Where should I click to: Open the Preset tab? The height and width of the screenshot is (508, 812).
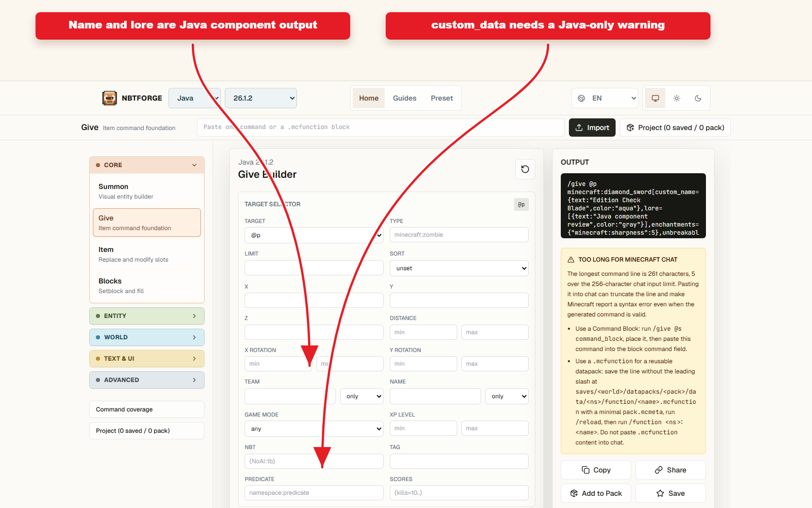[x=442, y=98]
